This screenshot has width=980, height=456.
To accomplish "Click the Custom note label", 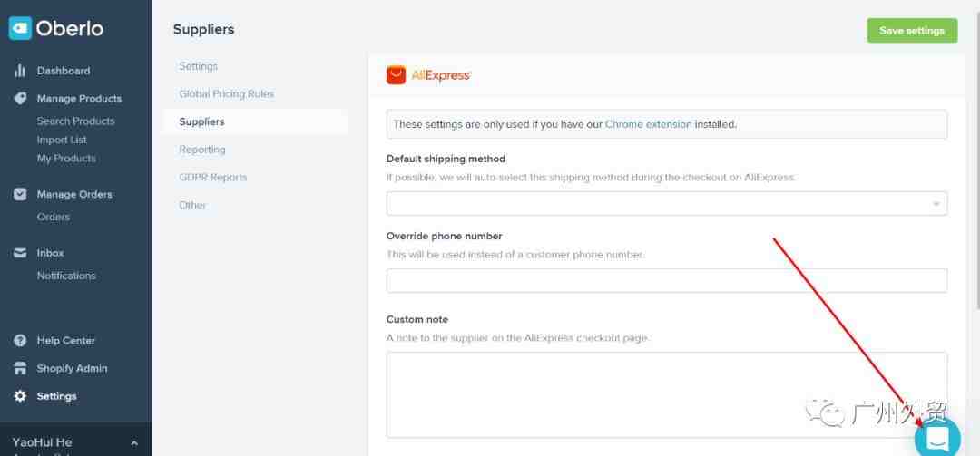I will (416, 319).
